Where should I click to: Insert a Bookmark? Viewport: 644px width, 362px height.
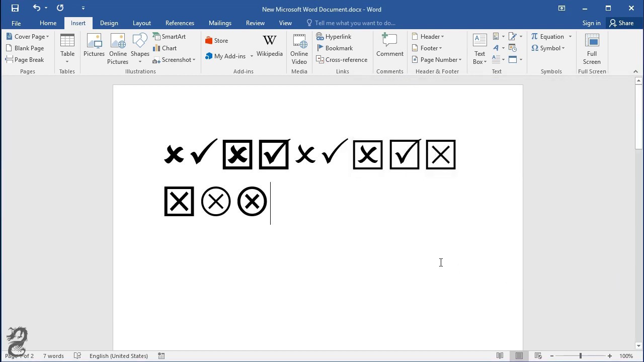(335, 48)
